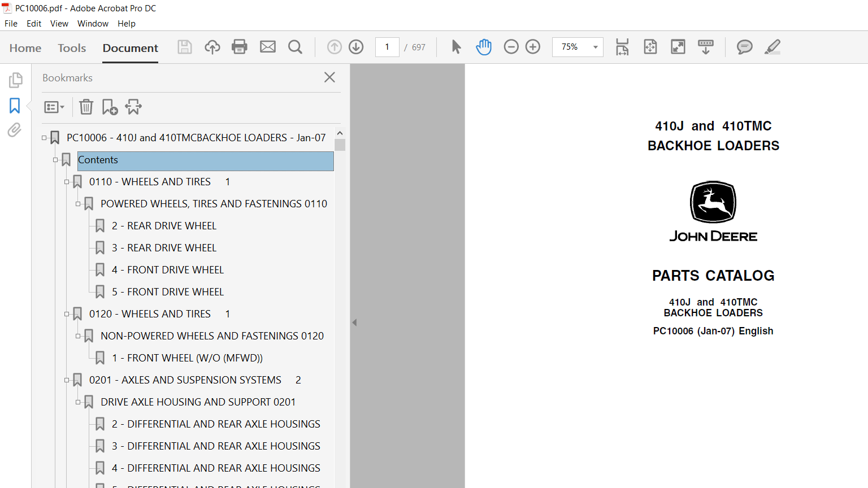Click the bookmarks panel scrollbar thumb
Viewport: 868px width, 488px height.
click(340, 145)
